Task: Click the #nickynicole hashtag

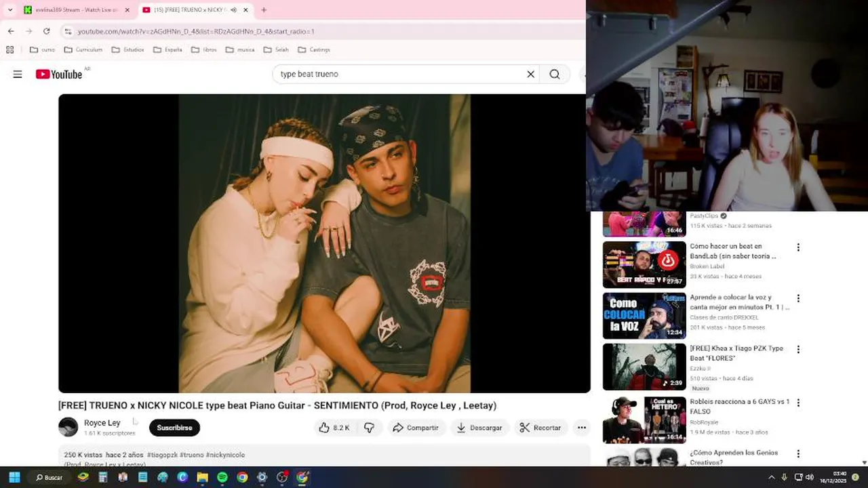Action: 225,455
